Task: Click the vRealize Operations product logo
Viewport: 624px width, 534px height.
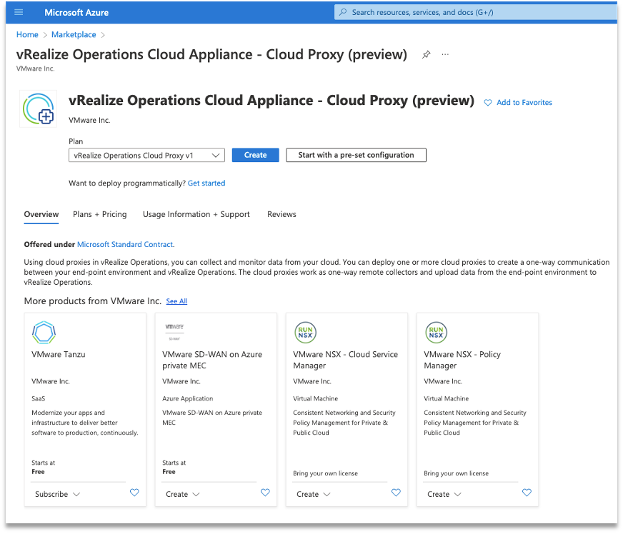Action: pyautogui.click(x=40, y=110)
